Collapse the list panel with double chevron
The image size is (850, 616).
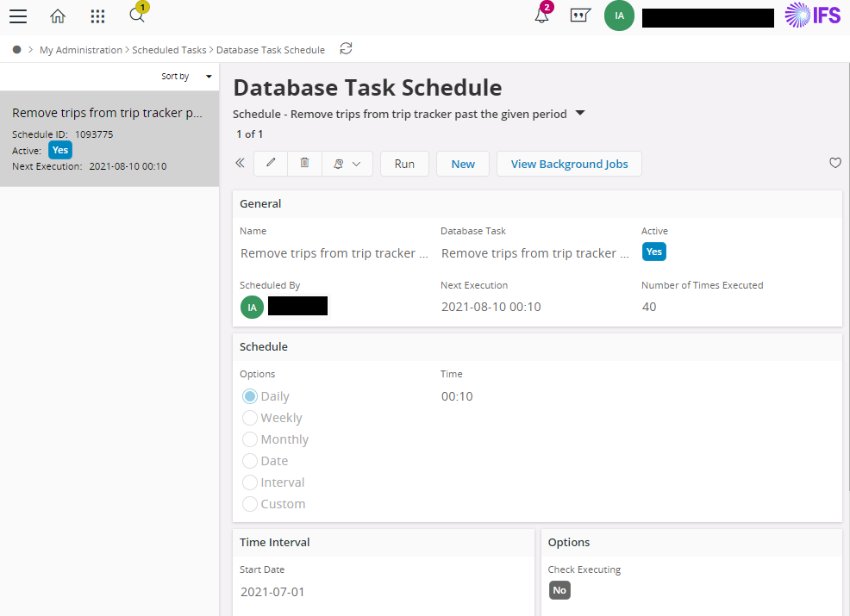(x=240, y=164)
